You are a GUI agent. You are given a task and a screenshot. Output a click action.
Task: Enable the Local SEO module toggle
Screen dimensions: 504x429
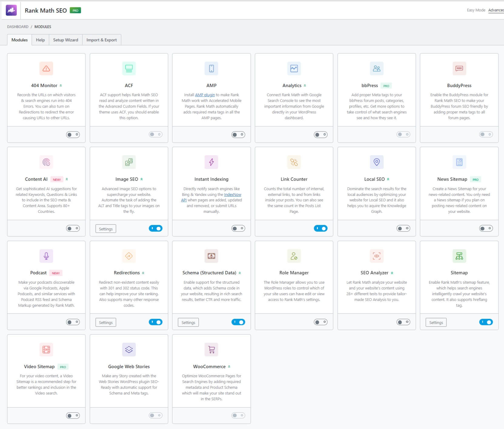(403, 229)
